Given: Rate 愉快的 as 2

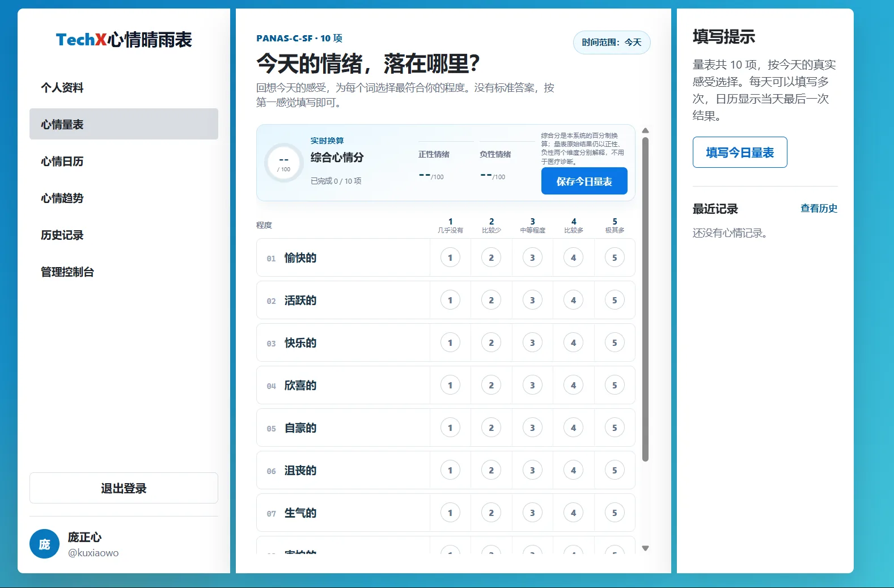Looking at the screenshot, I should click(x=492, y=257).
